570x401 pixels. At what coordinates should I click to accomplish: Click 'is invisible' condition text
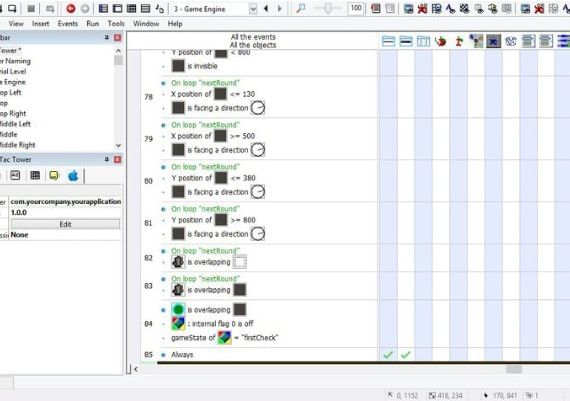[x=202, y=66]
